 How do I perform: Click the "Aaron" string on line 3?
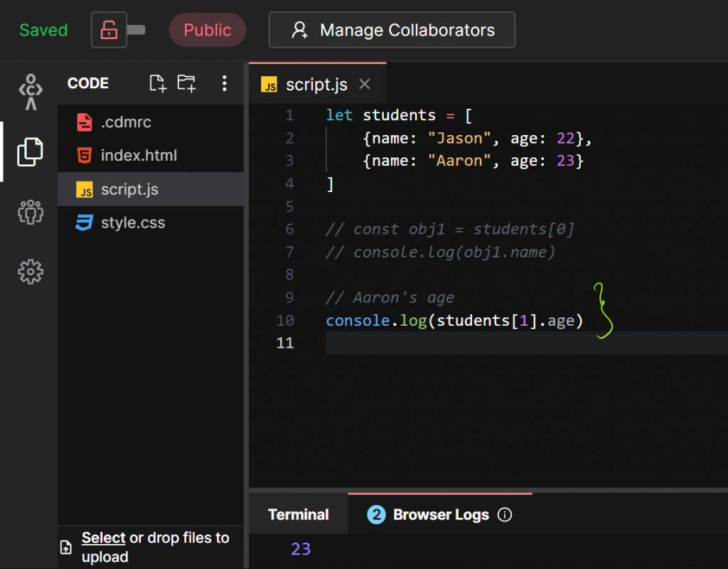click(459, 161)
